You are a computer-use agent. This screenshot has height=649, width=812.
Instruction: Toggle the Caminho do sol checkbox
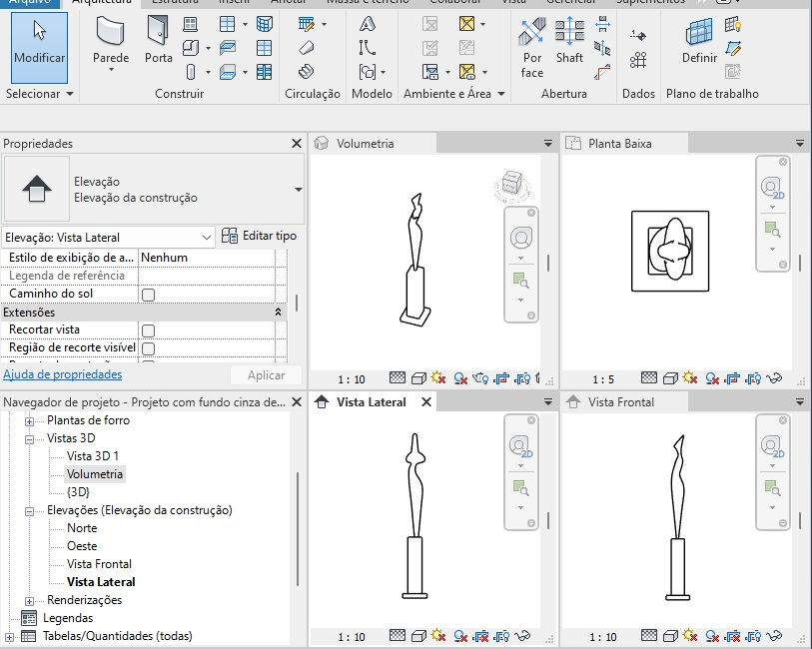(x=148, y=295)
